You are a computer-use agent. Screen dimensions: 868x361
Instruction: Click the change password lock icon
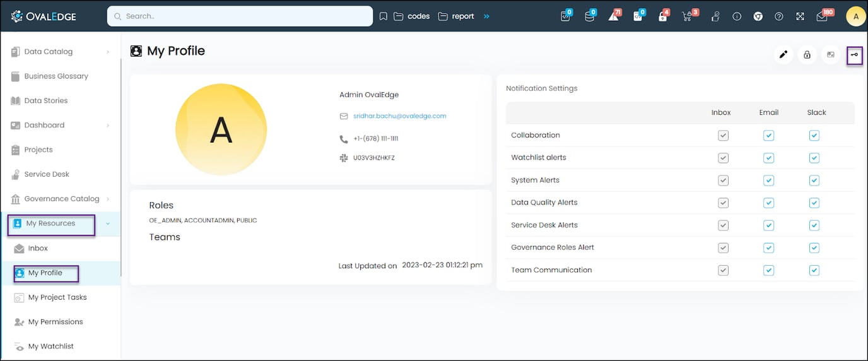pyautogui.click(x=807, y=55)
